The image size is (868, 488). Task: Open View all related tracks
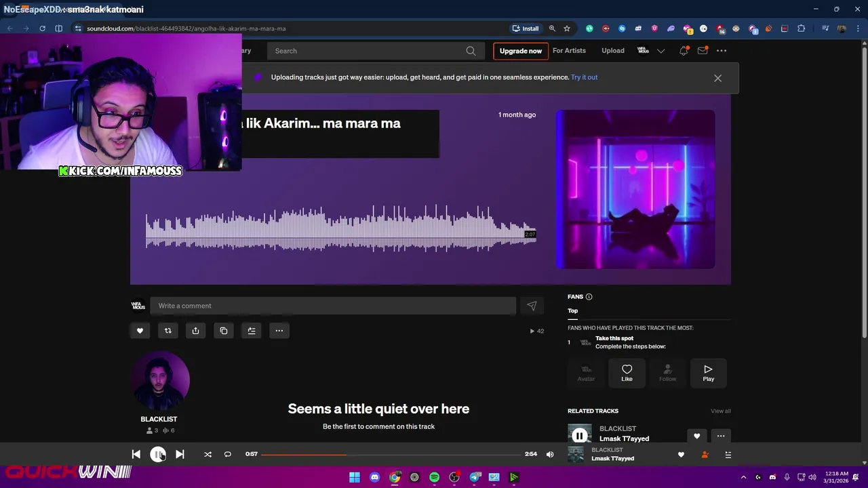[x=721, y=411]
